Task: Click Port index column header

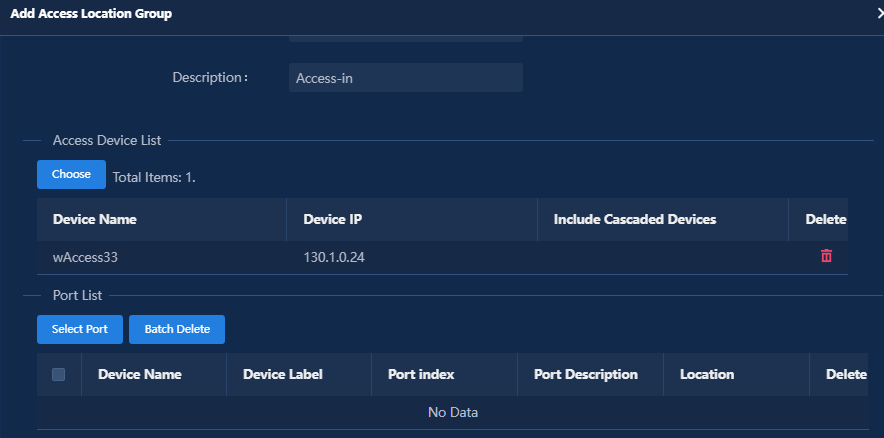Action: click(x=421, y=374)
